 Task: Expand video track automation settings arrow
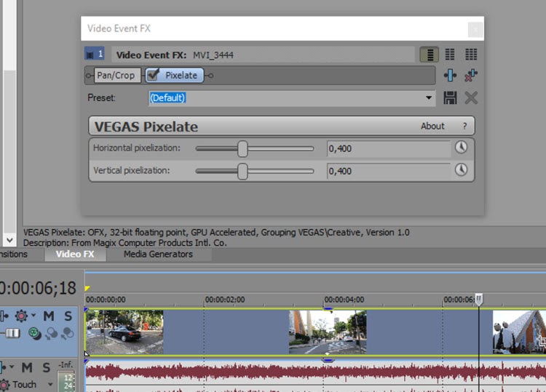[x=33, y=315]
